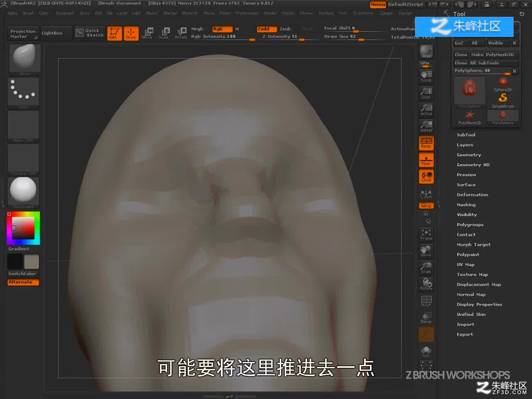Open the Document menu

(64, 13)
